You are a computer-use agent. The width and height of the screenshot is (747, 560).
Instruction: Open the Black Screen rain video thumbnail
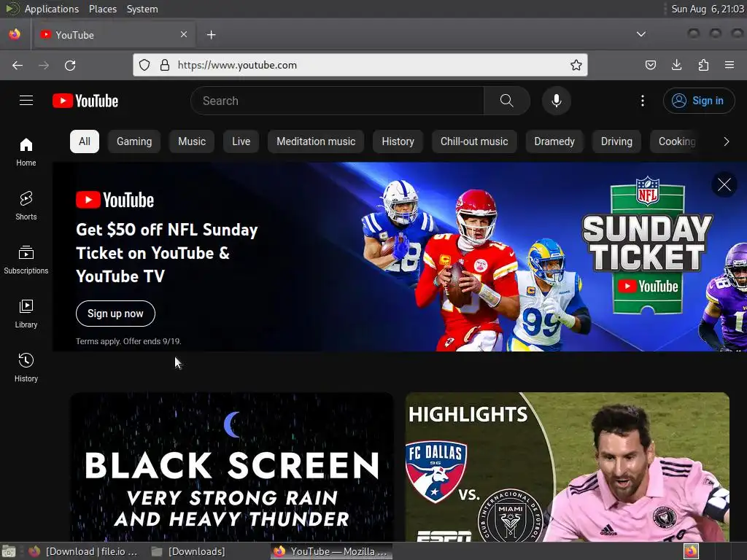[x=232, y=467]
